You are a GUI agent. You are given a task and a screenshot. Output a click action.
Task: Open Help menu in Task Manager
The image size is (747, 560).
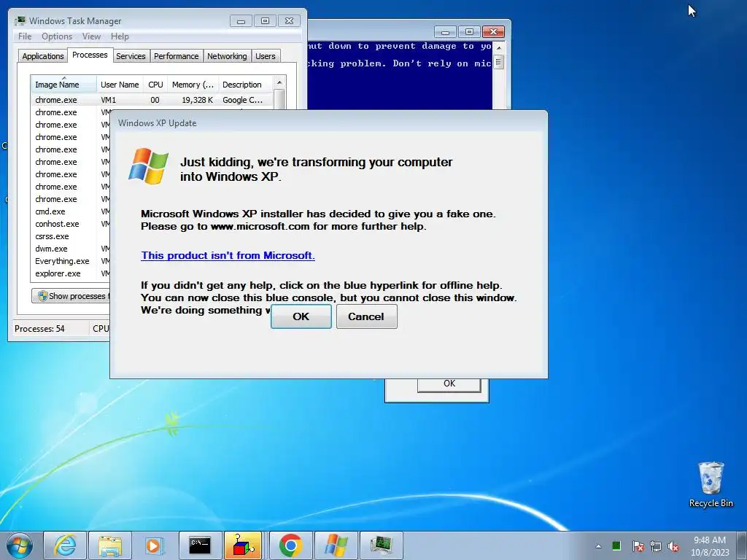[x=120, y=36]
